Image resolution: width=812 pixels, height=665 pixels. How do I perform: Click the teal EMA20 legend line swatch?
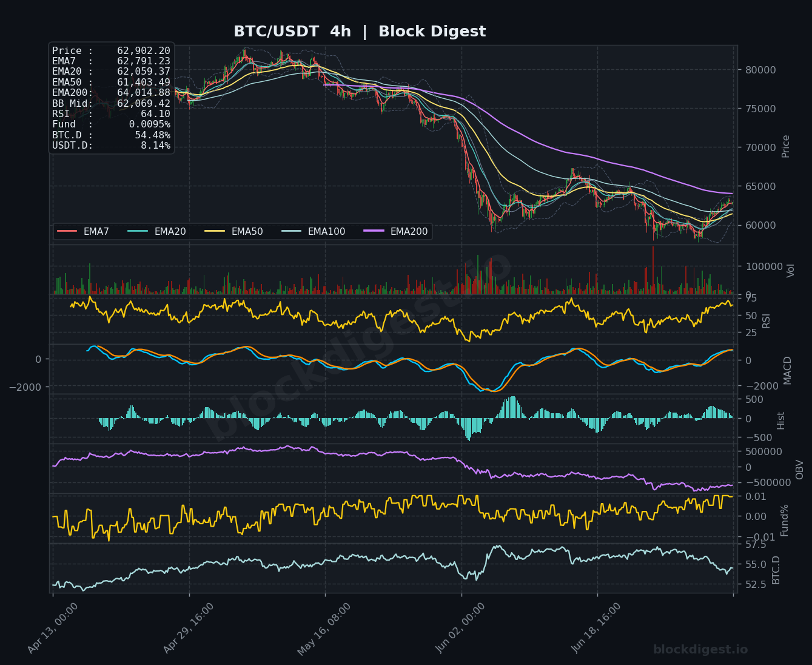(138, 231)
